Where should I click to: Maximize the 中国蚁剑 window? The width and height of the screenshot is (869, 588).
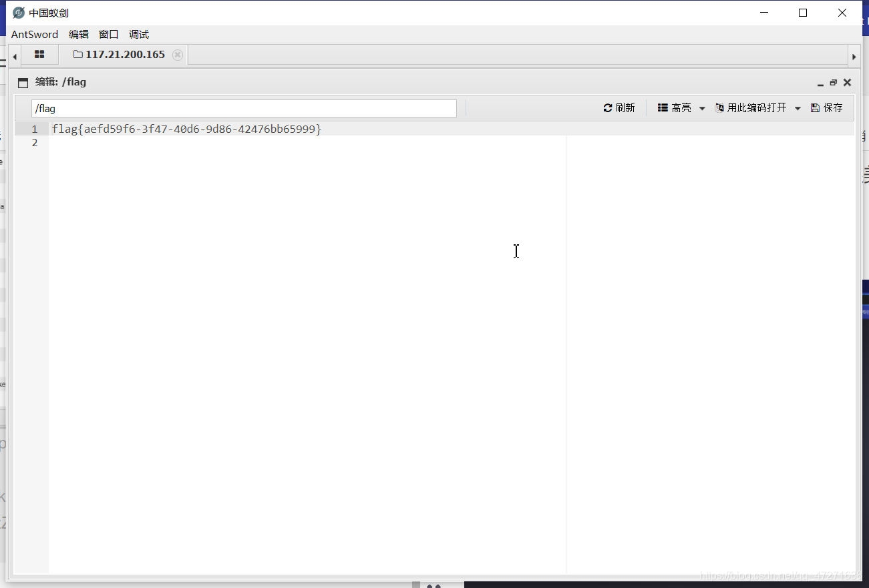(x=803, y=13)
